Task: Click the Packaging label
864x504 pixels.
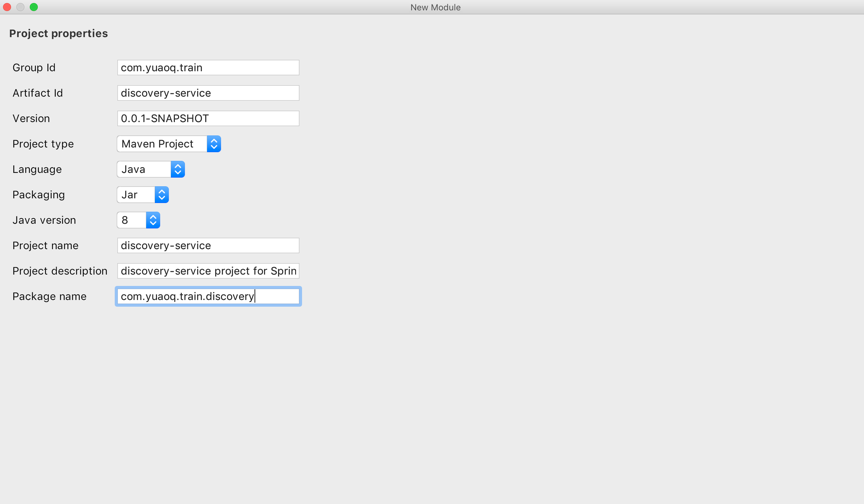Action: (x=39, y=194)
